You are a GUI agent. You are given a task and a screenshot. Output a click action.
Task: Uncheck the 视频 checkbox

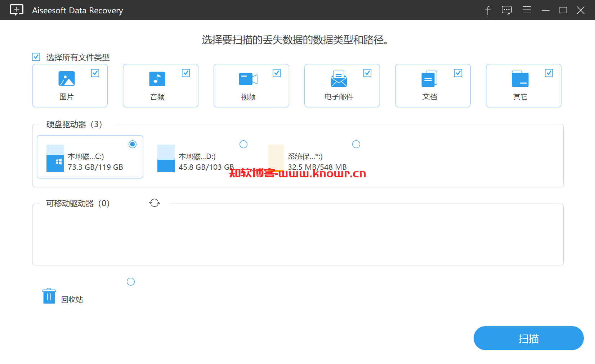(277, 73)
